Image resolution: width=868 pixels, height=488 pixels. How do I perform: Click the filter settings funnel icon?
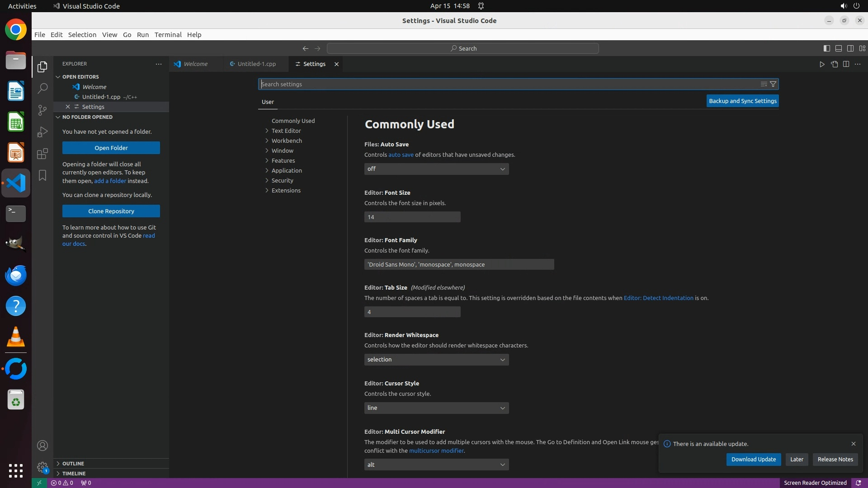click(x=773, y=84)
